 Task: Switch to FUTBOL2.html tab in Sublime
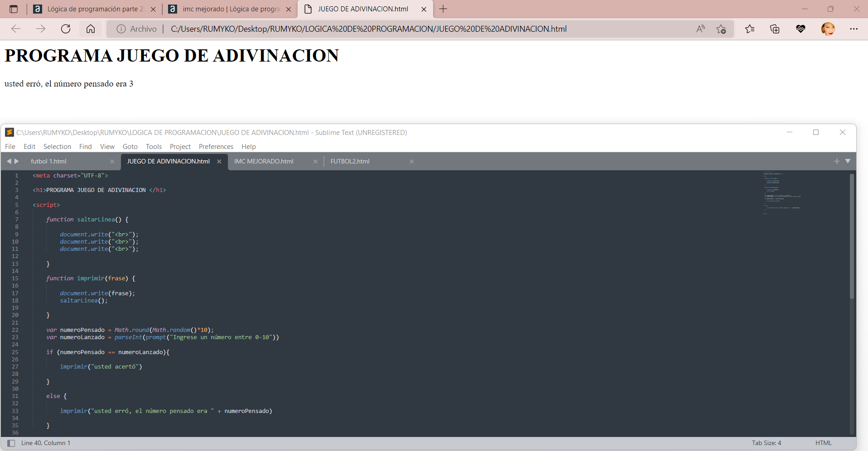(350, 161)
